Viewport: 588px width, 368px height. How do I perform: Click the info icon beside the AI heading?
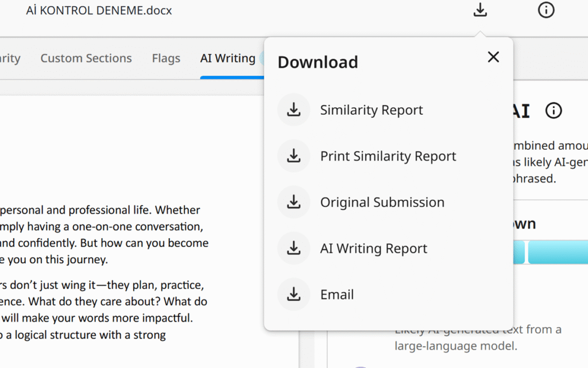[x=553, y=111]
